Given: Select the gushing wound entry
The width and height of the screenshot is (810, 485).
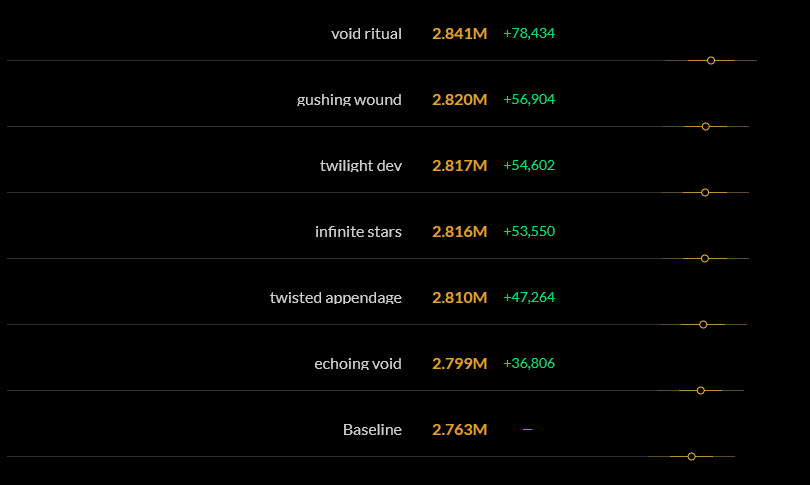Looking at the screenshot, I should pyautogui.click(x=349, y=100).
